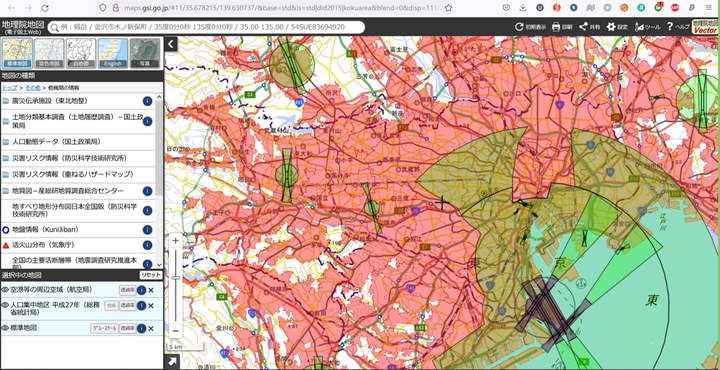Click その他 breadcrumb link

32,87
